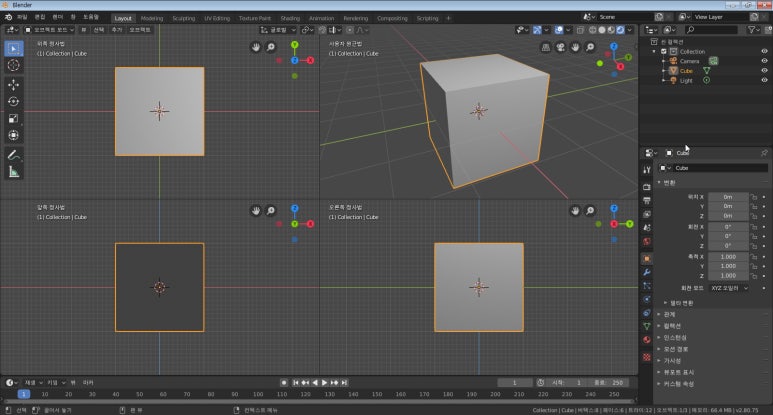Screen dimensions: 773x415
Task: Toggle X-ray display in viewport header
Action: 580,30
